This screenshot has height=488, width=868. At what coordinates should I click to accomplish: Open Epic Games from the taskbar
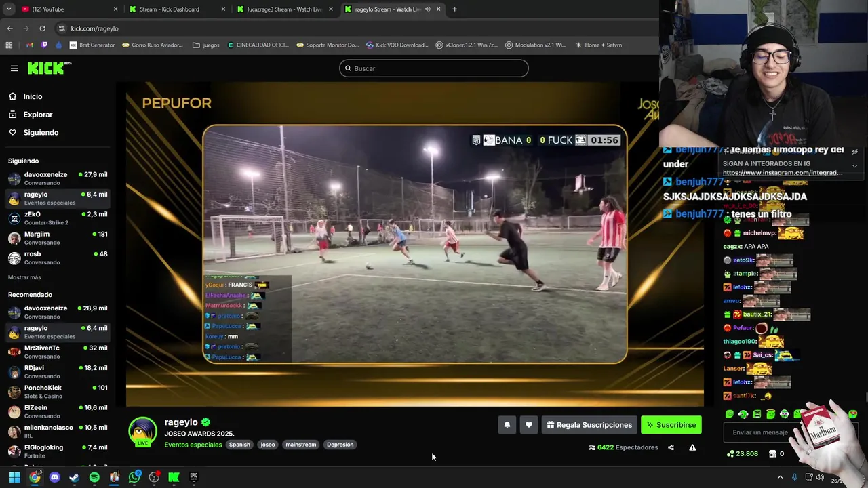pos(193,477)
